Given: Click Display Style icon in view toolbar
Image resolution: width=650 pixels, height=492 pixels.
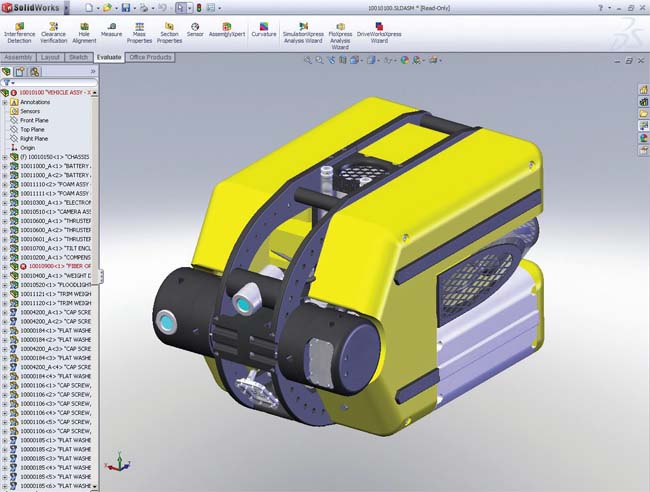Looking at the screenshot, I should 371,60.
